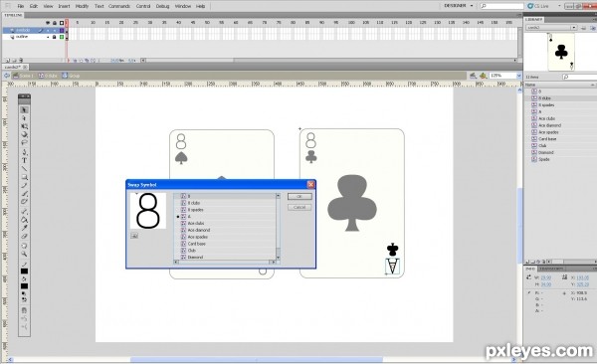Open the Commands menu
The width and height of the screenshot is (597, 364).
click(x=119, y=6)
